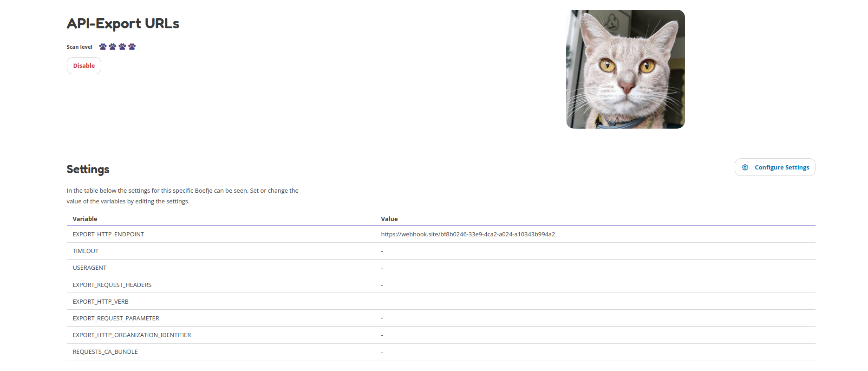Select the EXPORT_HTTP_ENDPOINT variable name

tap(108, 234)
